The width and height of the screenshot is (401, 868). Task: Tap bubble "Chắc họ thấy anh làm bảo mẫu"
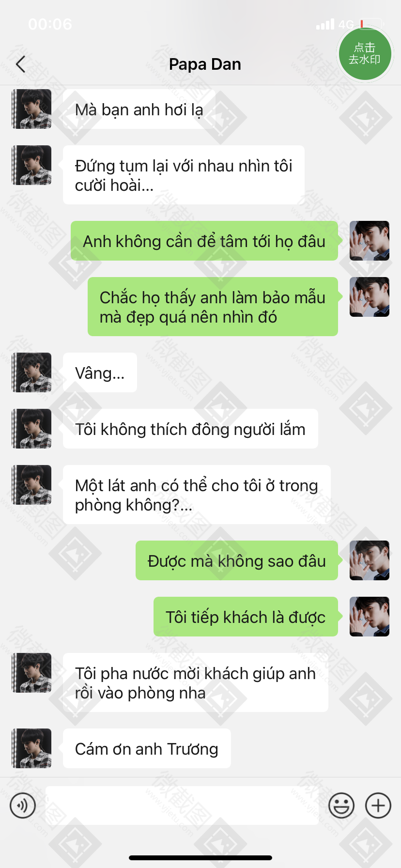click(213, 307)
